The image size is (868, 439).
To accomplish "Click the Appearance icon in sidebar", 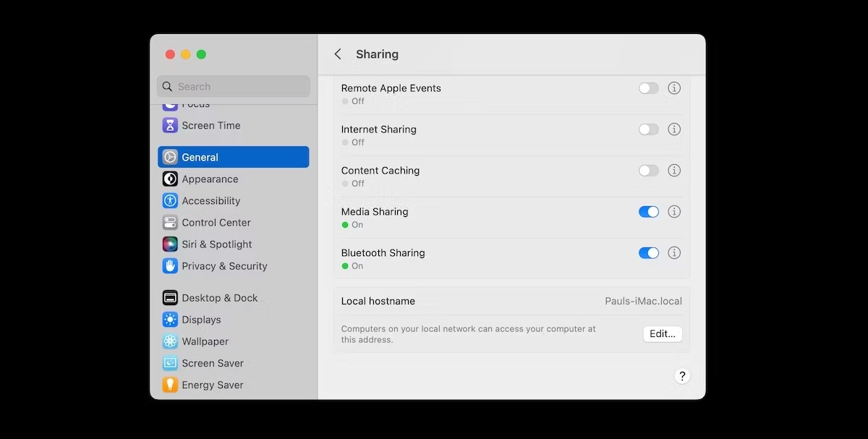I will pyautogui.click(x=170, y=179).
